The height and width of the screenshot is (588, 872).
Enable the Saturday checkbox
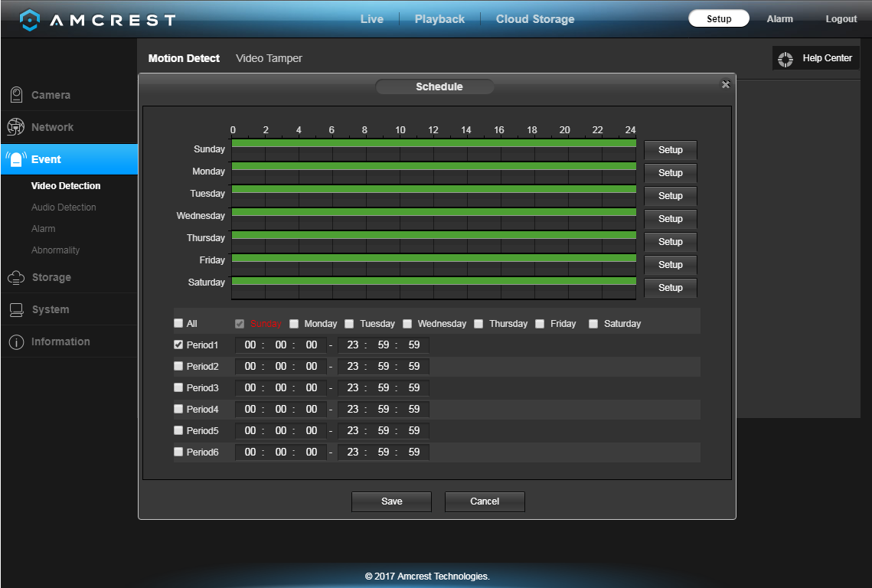click(x=593, y=324)
